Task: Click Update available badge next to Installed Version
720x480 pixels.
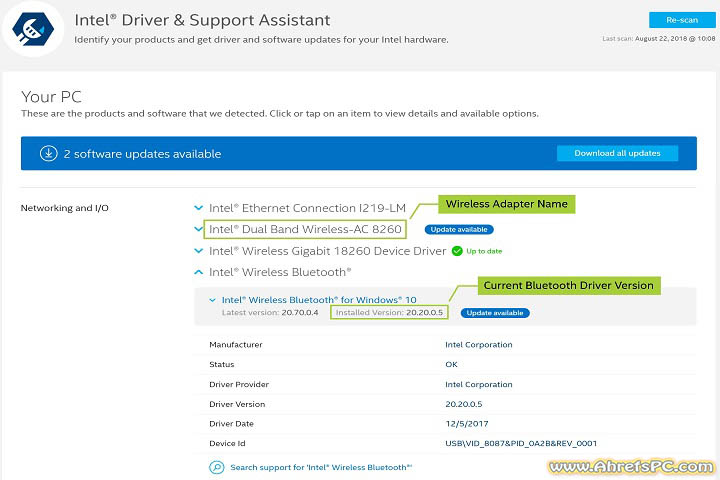Action: 495,313
